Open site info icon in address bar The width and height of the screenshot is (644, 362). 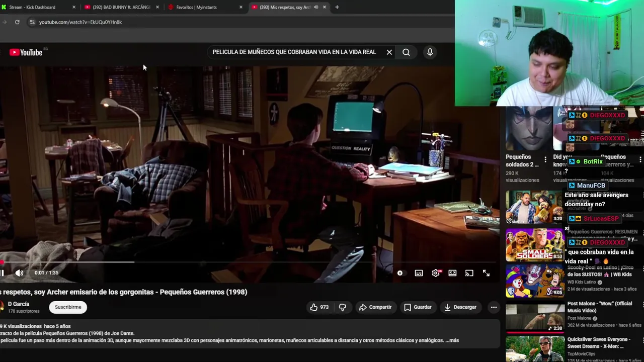pos(32,22)
